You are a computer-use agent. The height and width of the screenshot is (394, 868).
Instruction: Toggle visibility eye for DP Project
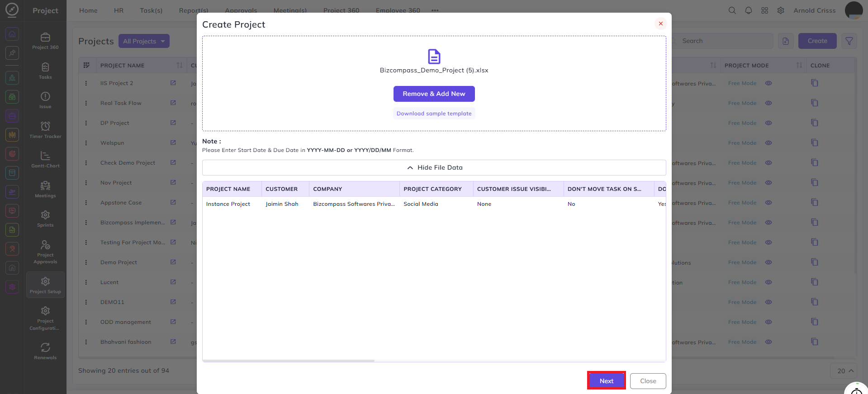[x=768, y=123]
